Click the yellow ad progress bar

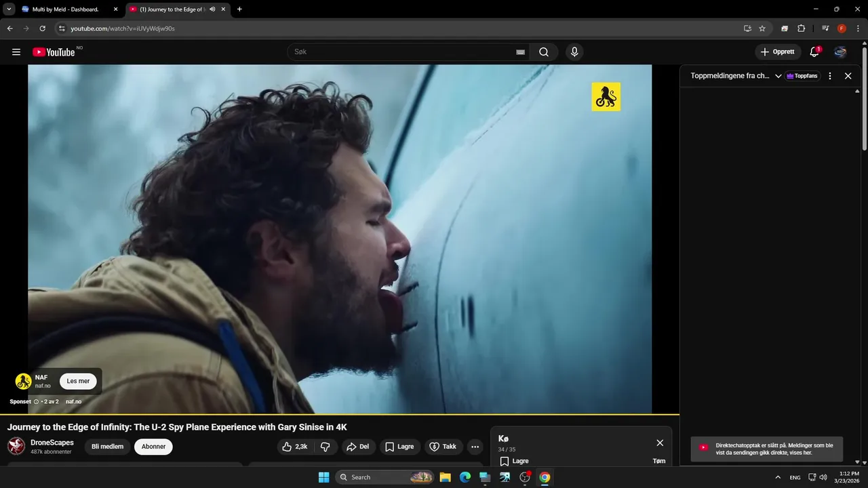click(340, 413)
